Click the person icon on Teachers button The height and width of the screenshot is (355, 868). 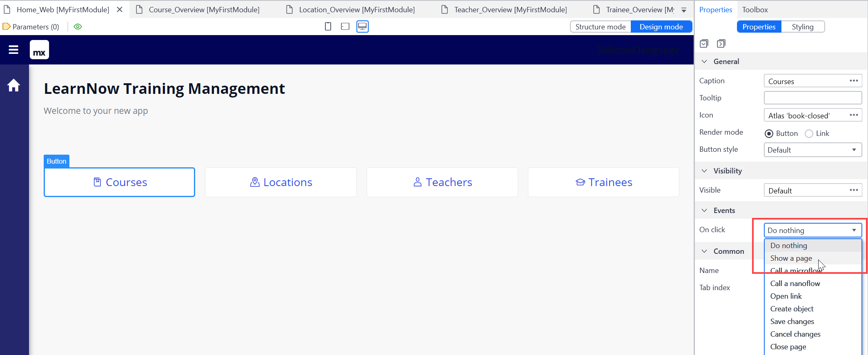click(417, 182)
